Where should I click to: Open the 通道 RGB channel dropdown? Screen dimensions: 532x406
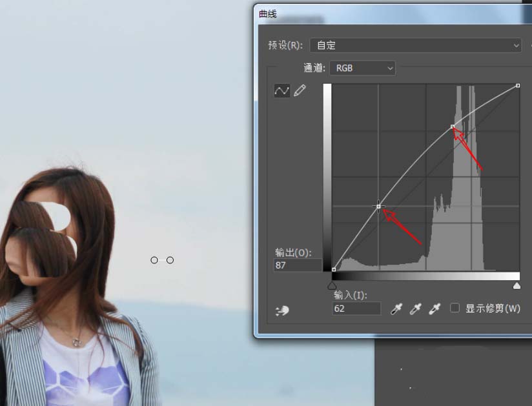362,68
